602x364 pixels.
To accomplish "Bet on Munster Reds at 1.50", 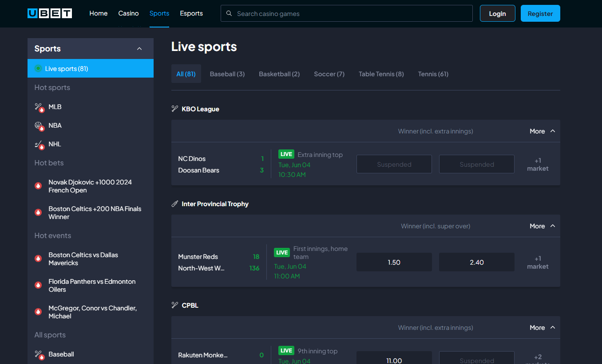I will coord(394,262).
